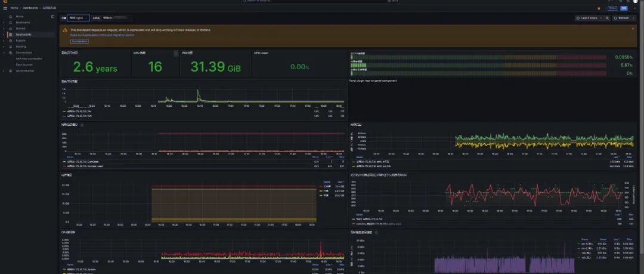Click the Dashboards grid icon in sidebar
Screen dimensions: 644x274
(x=11, y=35)
